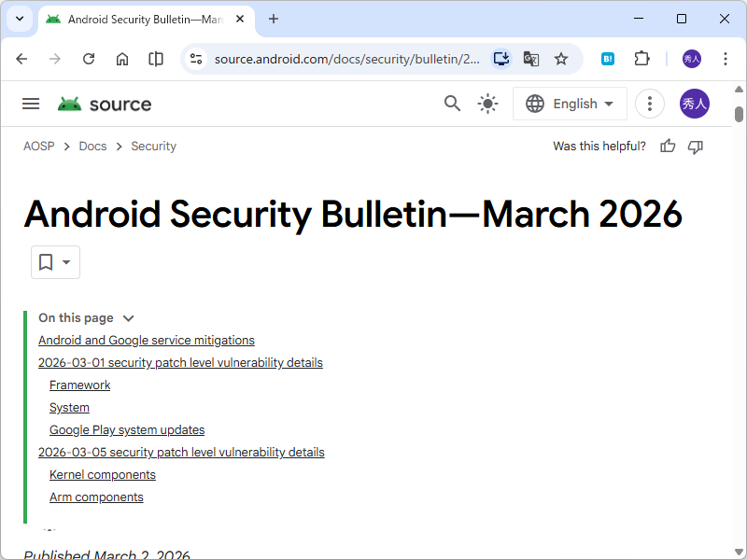Bookmark this page via the bookmark icon
The image size is (747, 560).
[x=45, y=262]
